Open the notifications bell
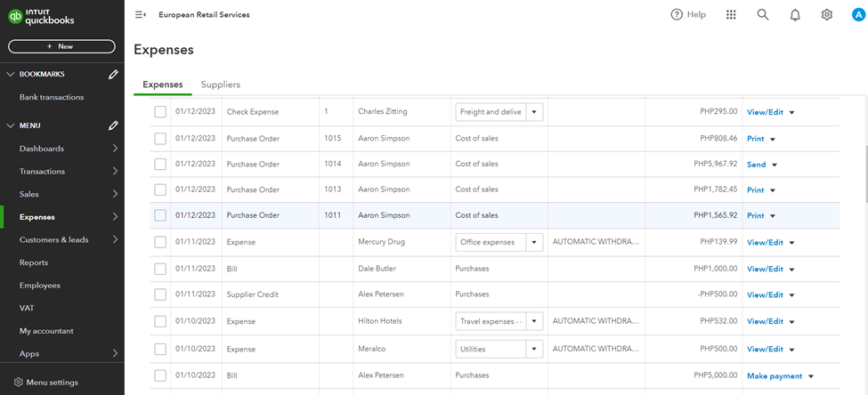The image size is (868, 395). pos(795,15)
